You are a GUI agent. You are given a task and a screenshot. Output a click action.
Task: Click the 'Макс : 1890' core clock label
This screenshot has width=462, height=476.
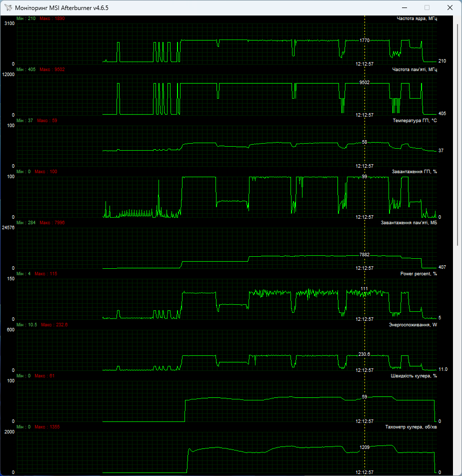(x=52, y=19)
